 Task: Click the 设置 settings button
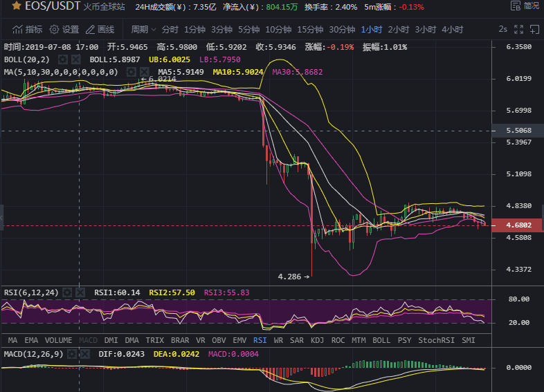pyautogui.click(x=64, y=30)
